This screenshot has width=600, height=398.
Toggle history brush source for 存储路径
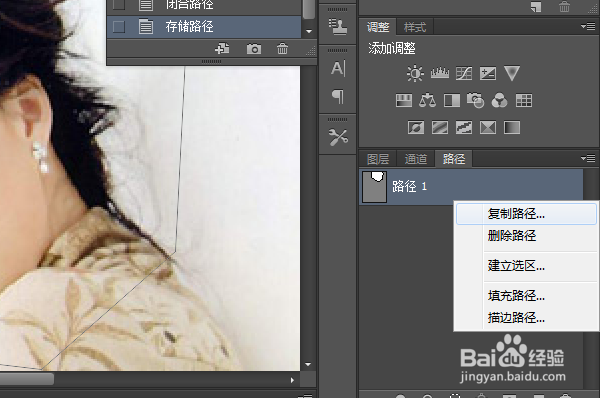119,27
